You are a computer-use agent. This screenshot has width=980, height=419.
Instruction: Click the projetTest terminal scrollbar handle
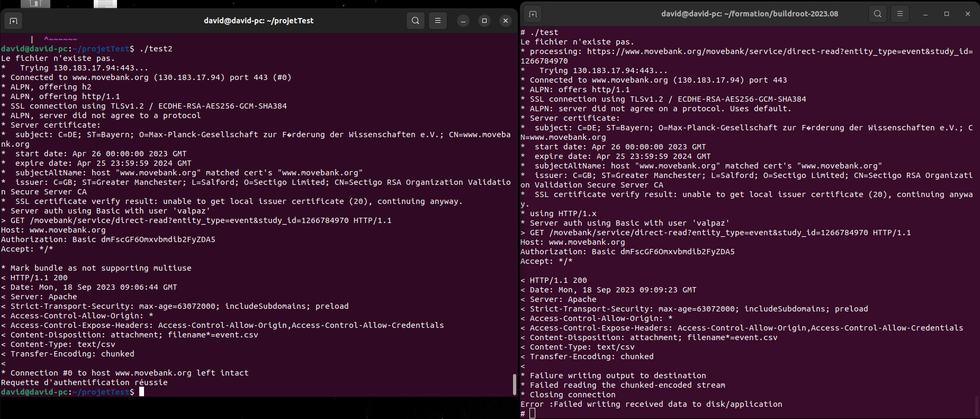pos(514,385)
